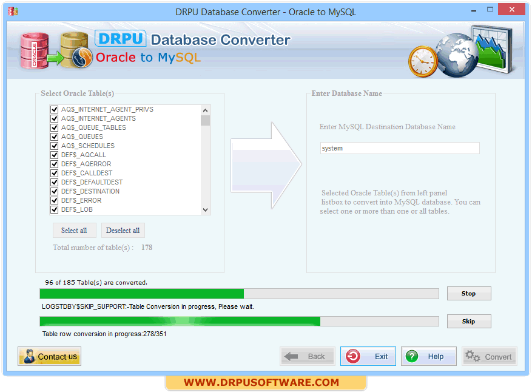
Task: Click the green Help question mark icon
Action: (x=412, y=356)
